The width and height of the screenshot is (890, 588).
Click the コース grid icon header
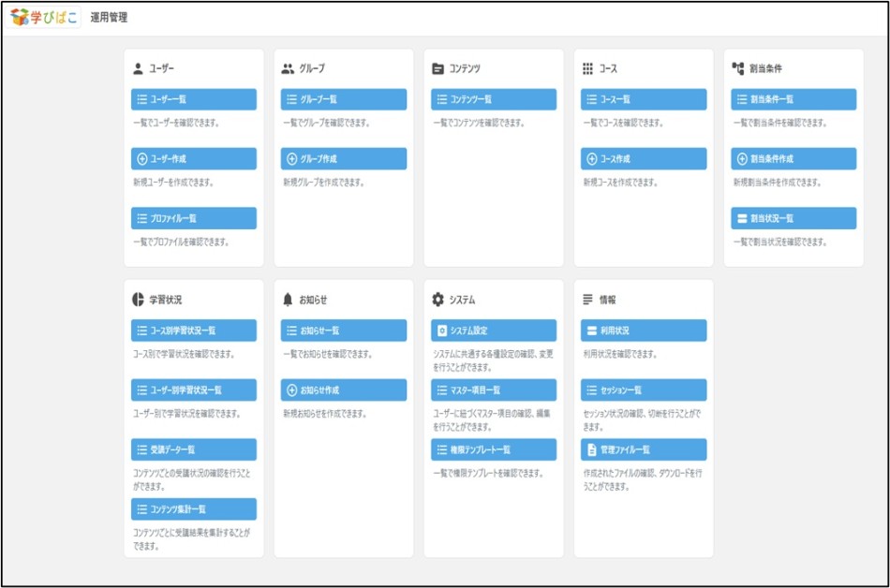click(588, 68)
